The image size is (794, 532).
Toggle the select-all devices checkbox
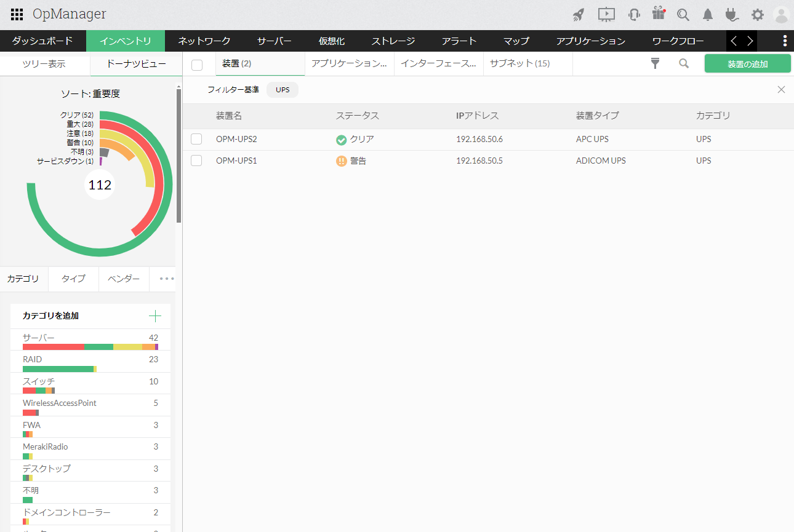(197, 65)
